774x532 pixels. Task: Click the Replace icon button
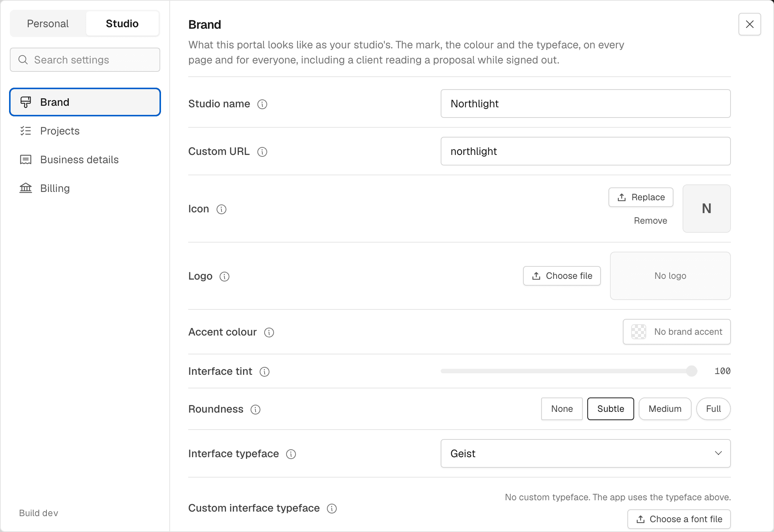(641, 197)
